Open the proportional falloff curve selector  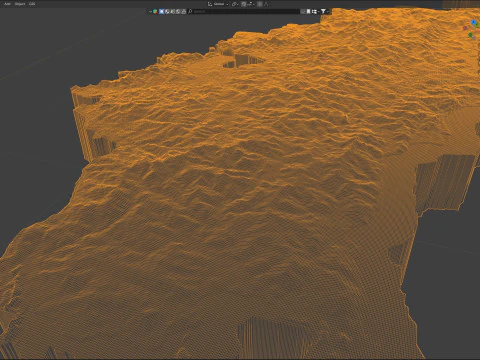point(266,4)
